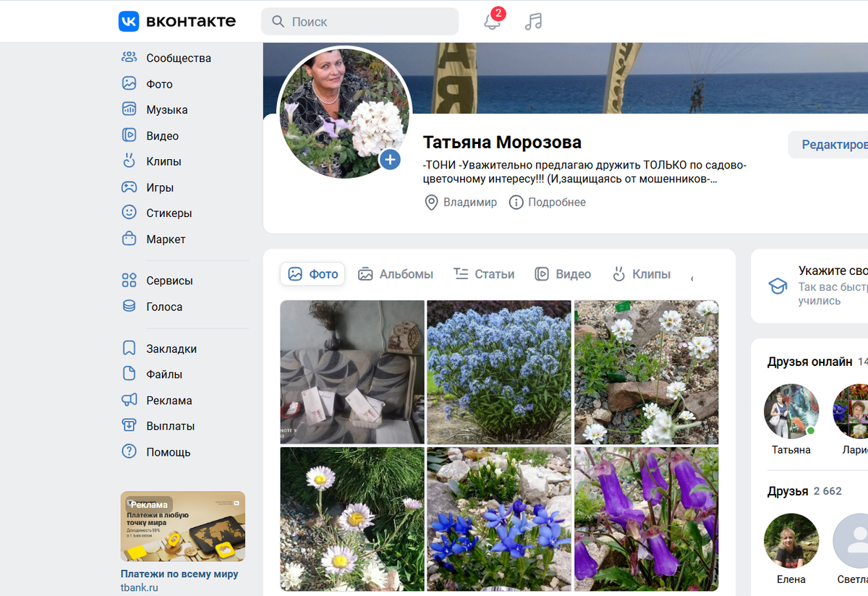Switch to the Видео tab in profile
Image resolution: width=868 pixels, height=596 pixels.
(563, 274)
